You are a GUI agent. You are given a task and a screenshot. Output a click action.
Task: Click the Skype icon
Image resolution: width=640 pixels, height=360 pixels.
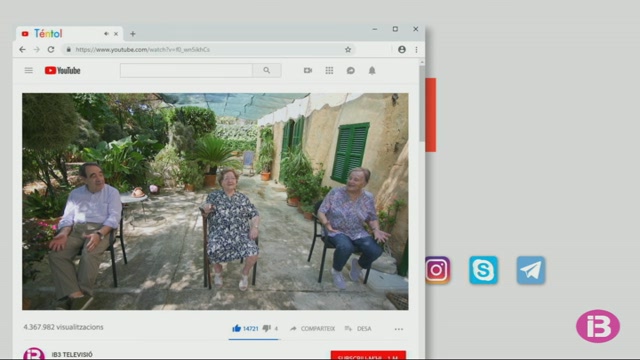[483, 270]
